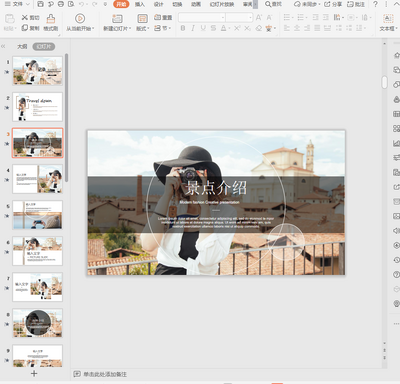
Task: Switch to the Design (设计) tab
Action: click(x=159, y=4)
